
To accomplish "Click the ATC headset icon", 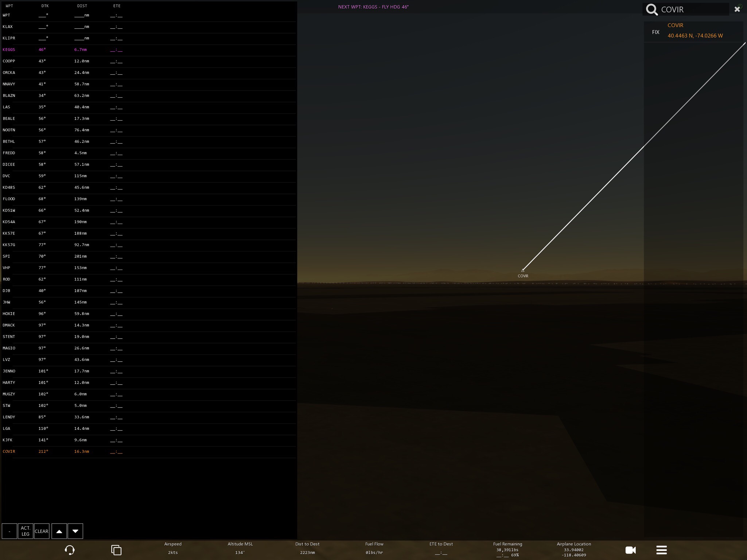I will tap(69, 550).
